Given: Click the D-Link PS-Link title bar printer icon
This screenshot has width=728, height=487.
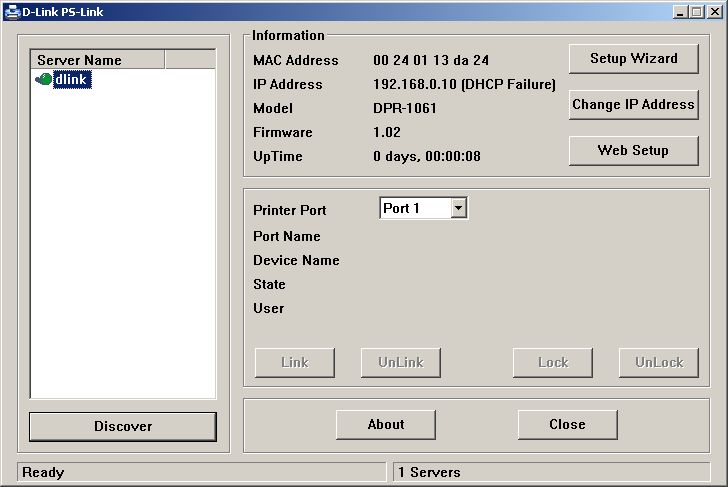Looking at the screenshot, I should [x=12, y=11].
